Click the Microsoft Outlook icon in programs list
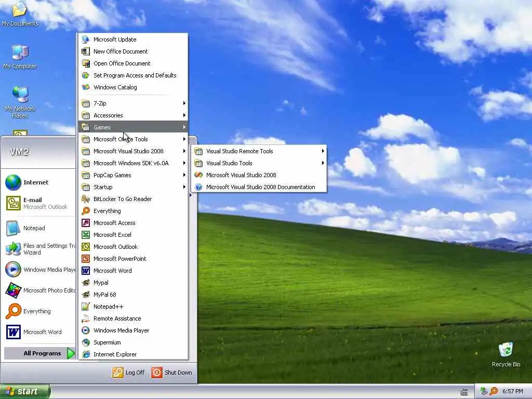This screenshot has width=532, height=399. [x=86, y=247]
